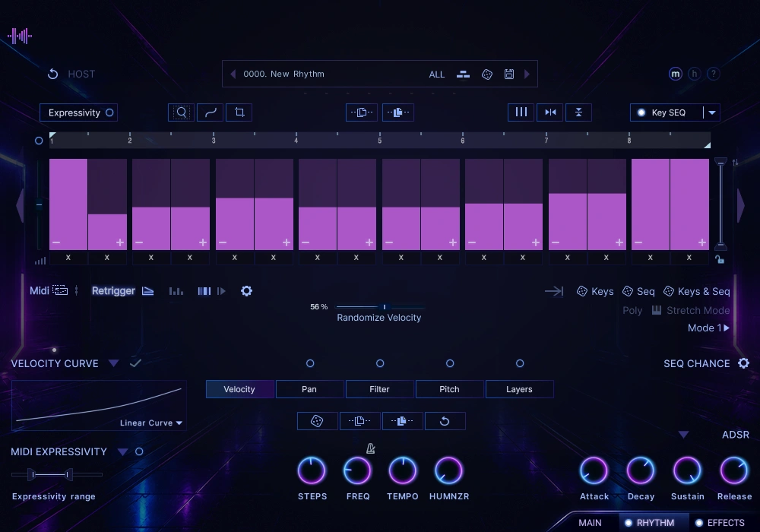Image resolution: width=760 pixels, height=532 pixels.
Task: Toggle the circle above the Pan tab
Action: tap(310, 363)
